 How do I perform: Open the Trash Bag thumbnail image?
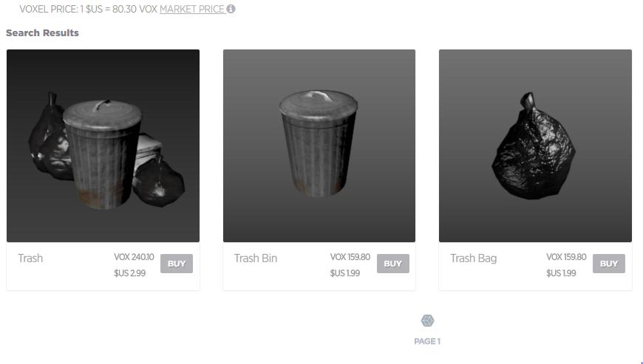tap(535, 145)
